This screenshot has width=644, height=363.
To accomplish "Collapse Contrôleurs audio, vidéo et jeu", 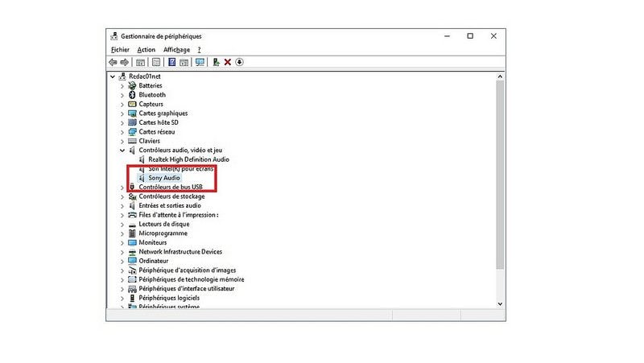I will point(122,151).
